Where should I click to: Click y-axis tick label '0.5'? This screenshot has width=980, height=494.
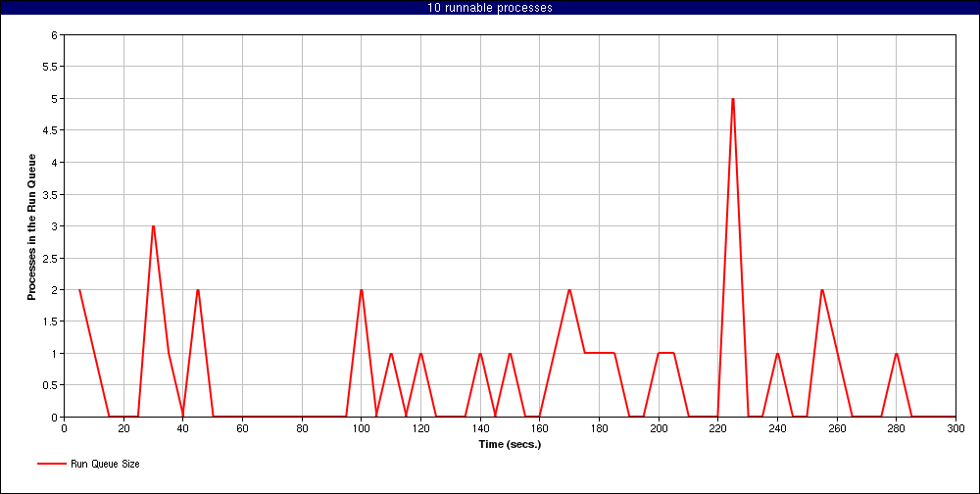tap(52, 385)
